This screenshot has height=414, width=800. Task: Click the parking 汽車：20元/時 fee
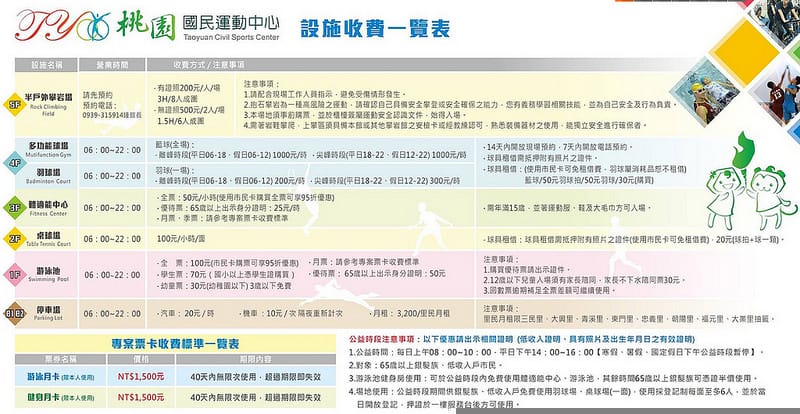[x=185, y=313]
